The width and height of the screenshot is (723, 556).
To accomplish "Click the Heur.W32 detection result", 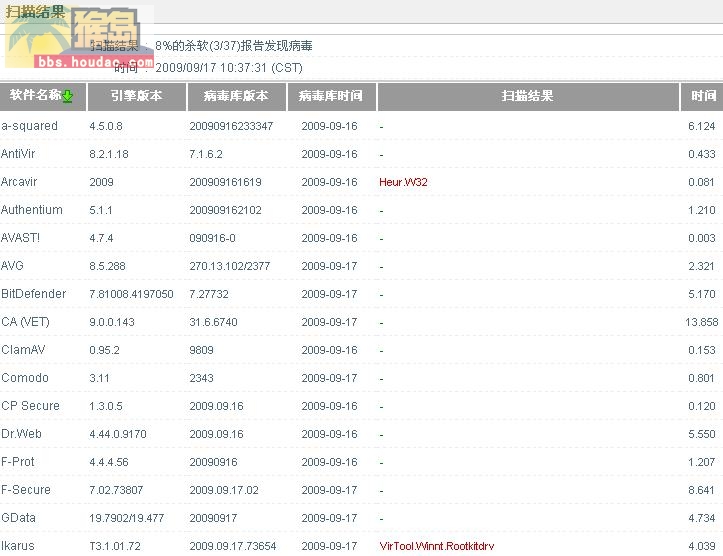I will pyautogui.click(x=403, y=182).
